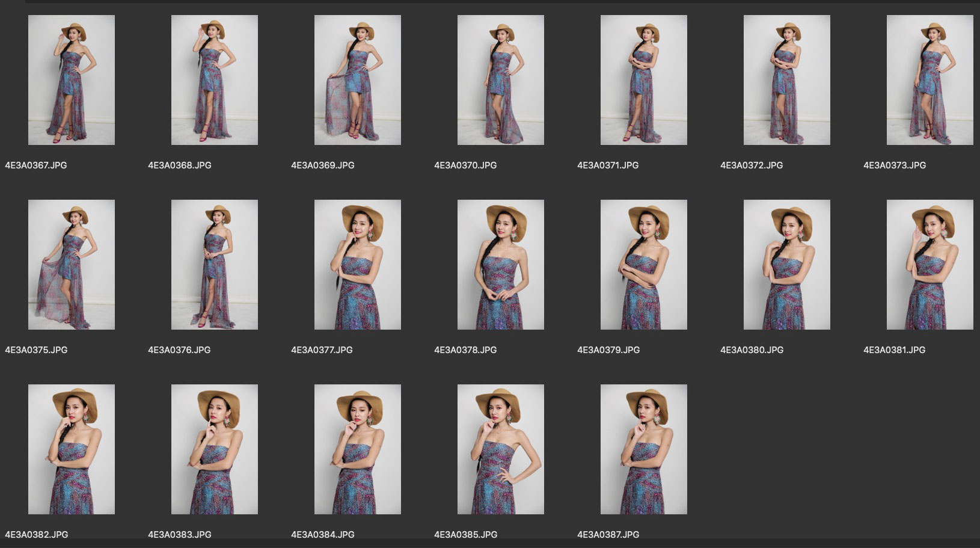Select the 4E3A0373.JPG thumbnail
Screen dimensions: 980x548
pos(930,80)
